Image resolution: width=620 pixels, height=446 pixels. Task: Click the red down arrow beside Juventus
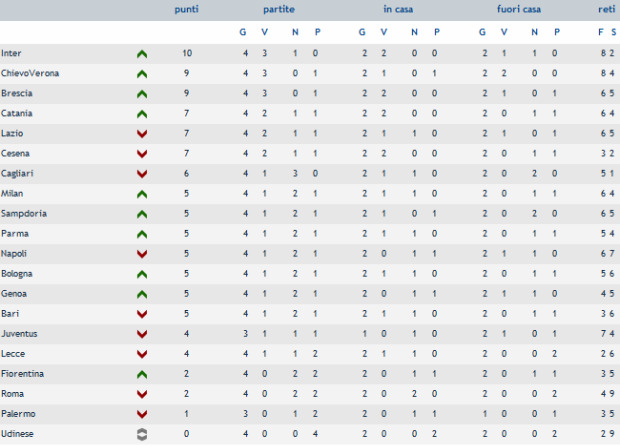point(142,334)
